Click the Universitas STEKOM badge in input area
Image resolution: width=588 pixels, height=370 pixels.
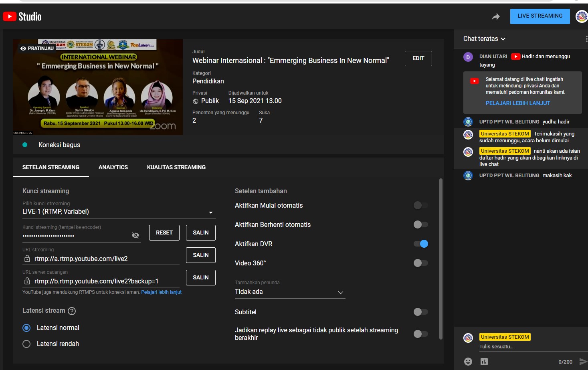click(x=505, y=337)
